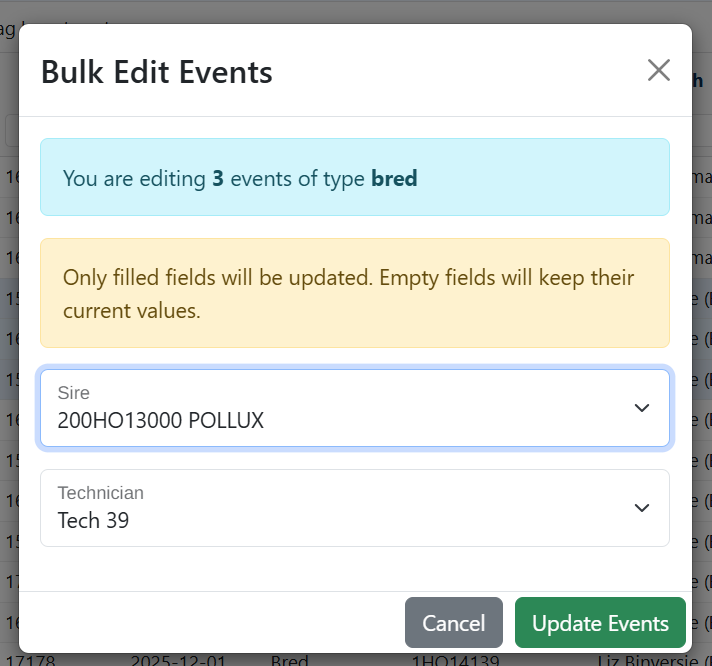Open the Sire dropdown
712x666 pixels.
(354, 408)
